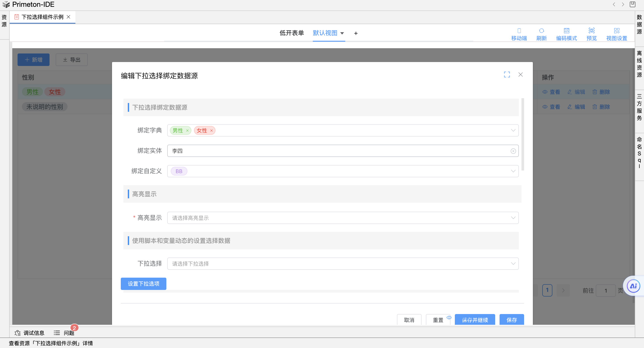
Task: Expand the 高亮显示 dropdown
Action: (513, 218)
